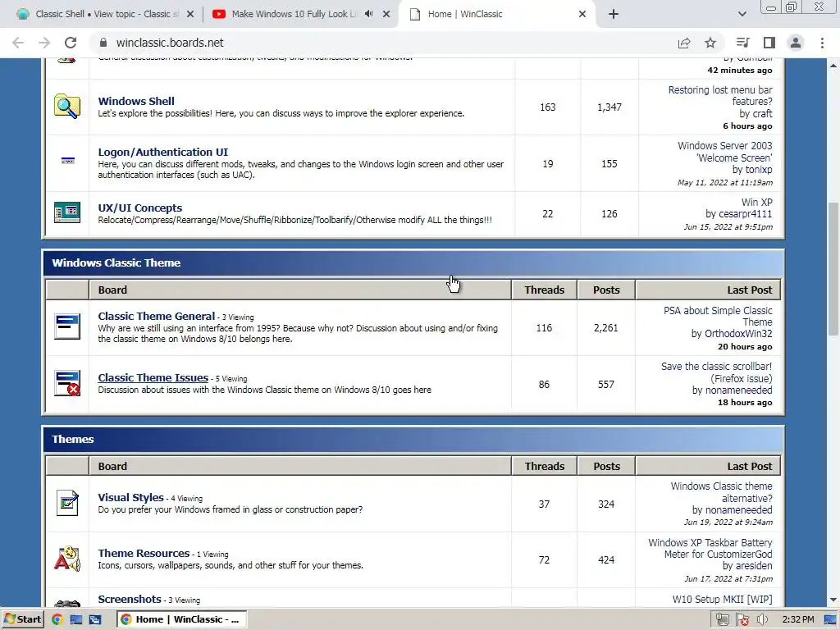This screenshot has width=840, height=630.
Task: Click the Theme Resources fonts icon
Action: [x=67, y=558]
